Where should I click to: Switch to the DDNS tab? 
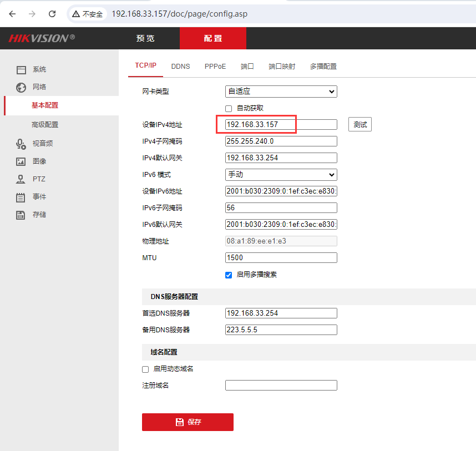[x=180, y=66]
